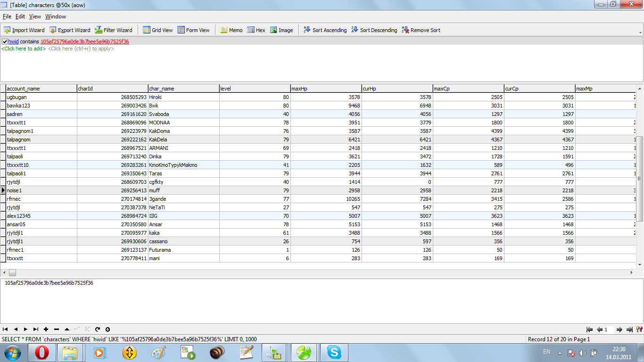Screen dimensions: 644x362
Task: Select the cell with account name ugbugan
Action: pos(41,97)
